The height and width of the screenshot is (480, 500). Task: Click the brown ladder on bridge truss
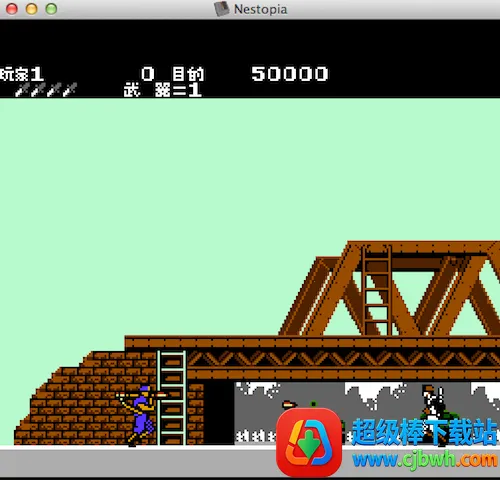[377, 290]
